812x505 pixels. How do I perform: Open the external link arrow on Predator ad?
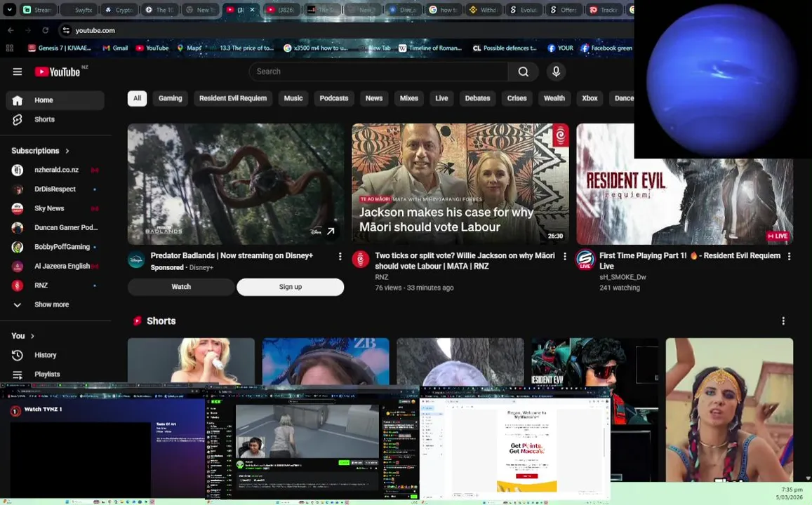coord(331,231)
